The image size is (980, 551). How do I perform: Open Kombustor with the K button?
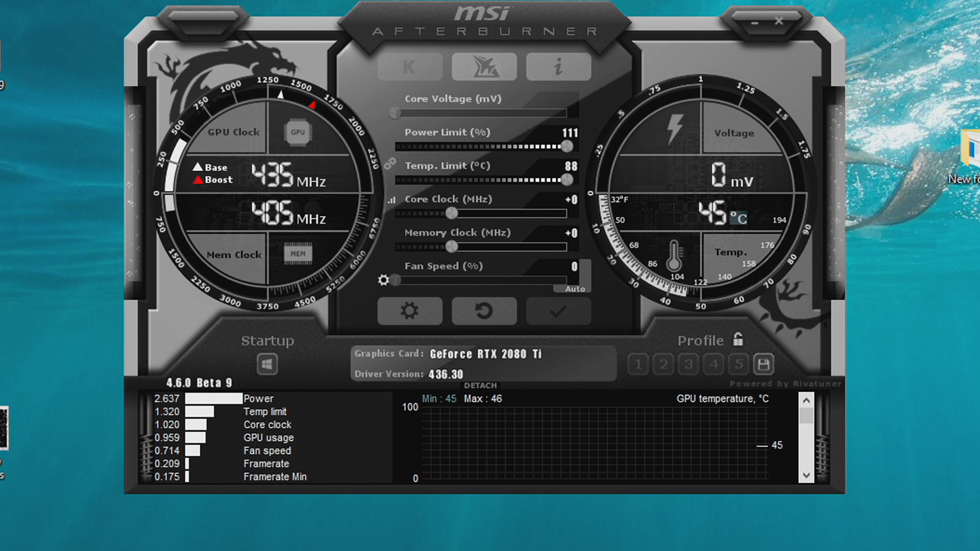409,67
